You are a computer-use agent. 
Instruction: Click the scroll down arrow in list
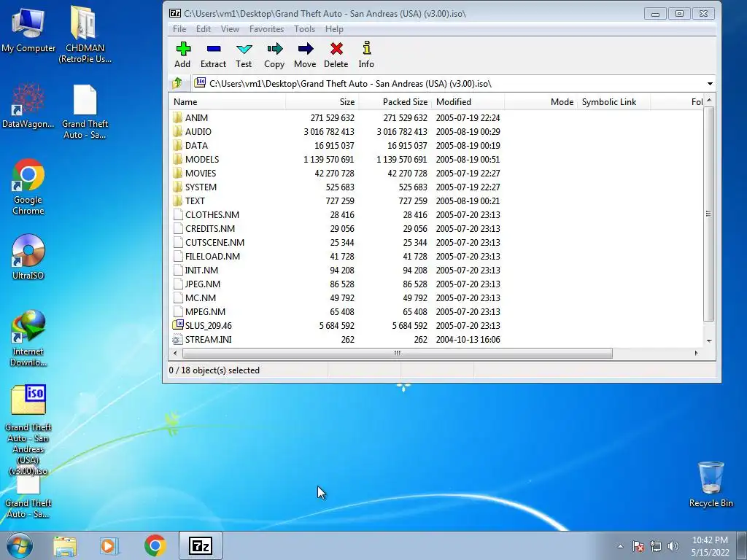pos(709,341)
